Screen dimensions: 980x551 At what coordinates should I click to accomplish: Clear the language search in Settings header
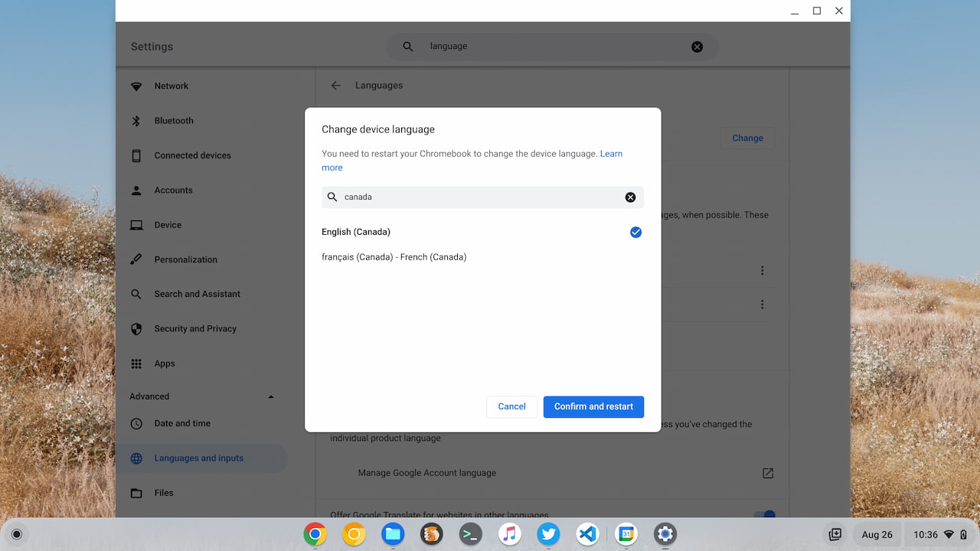point(697,47)
